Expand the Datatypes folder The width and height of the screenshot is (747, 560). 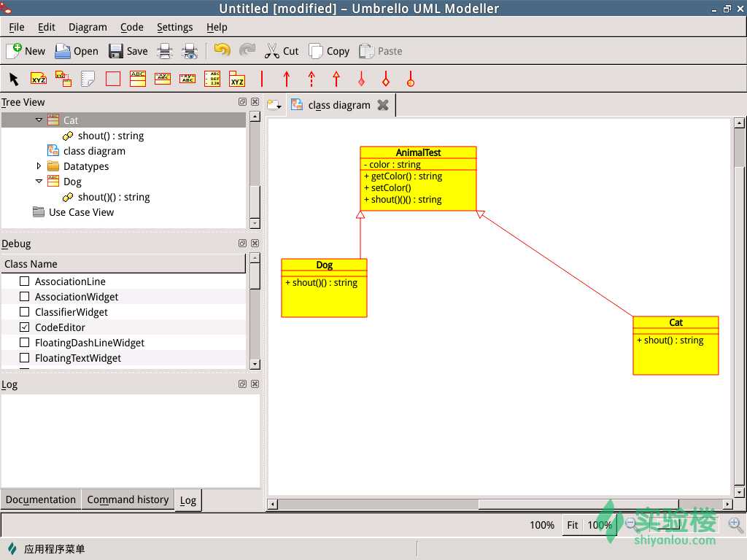pyautogui.click(x=39, y=166)
